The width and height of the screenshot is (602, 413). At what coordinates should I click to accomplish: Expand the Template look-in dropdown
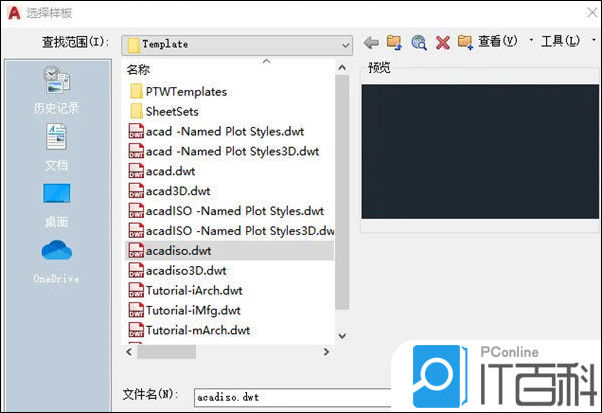pos(345,45)
